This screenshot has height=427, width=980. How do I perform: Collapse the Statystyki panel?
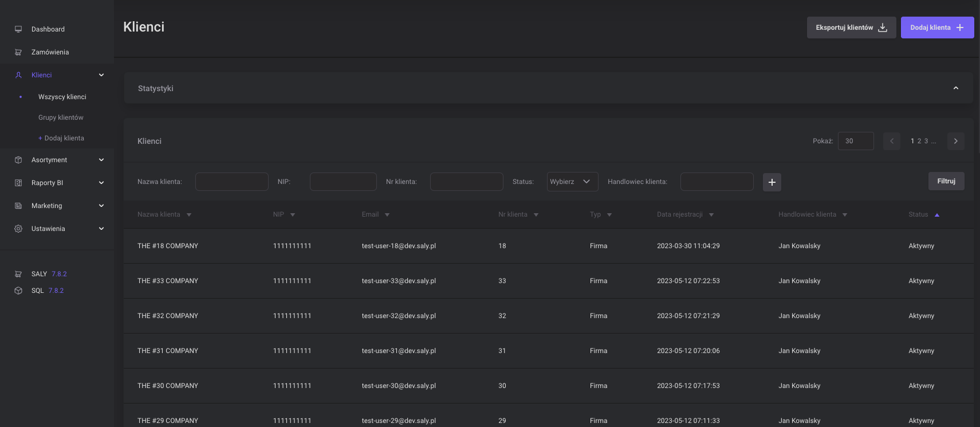tap(955, 88)
